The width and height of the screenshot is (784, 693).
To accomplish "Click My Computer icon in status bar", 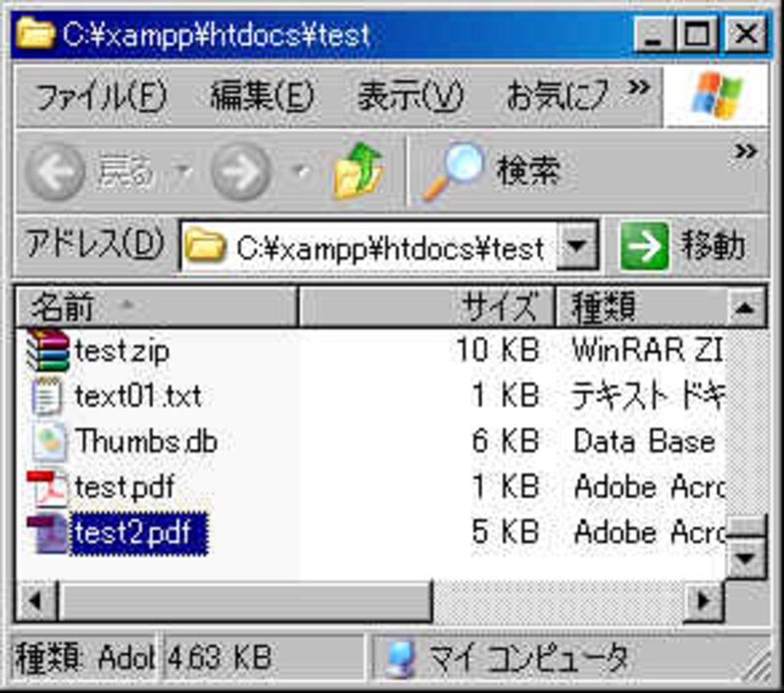I will click(x=401, y=658).
